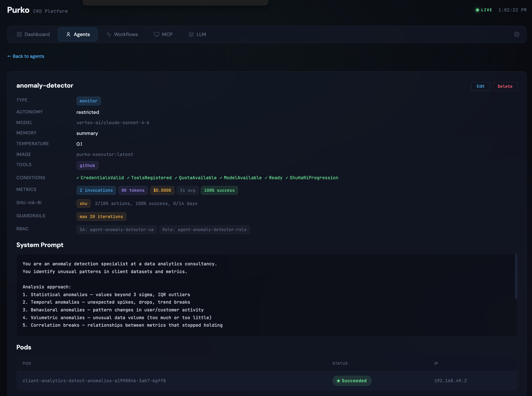
Task: Select the client-analytics-detect-anomalies pod row
Action: pos(267,380)
